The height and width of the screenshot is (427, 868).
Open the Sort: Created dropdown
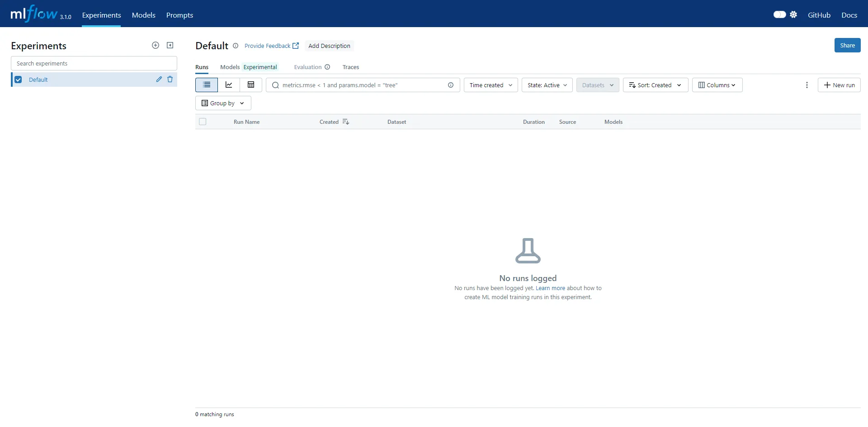[655, 84]
